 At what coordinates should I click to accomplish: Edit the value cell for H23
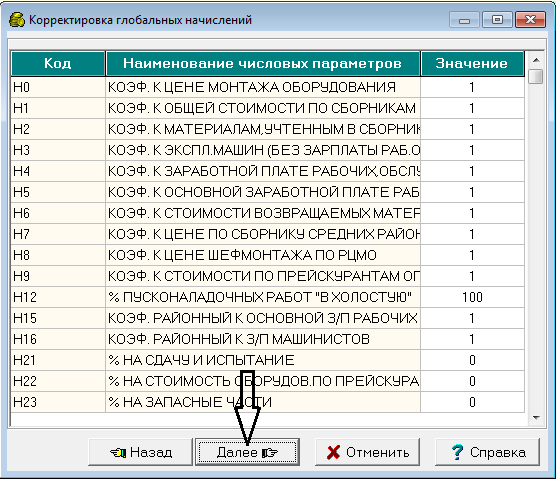pos(472,402)
